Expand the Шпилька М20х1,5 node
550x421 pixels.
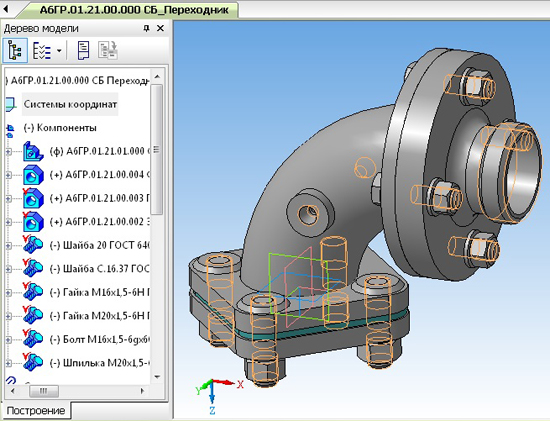(x=8, y=363)
